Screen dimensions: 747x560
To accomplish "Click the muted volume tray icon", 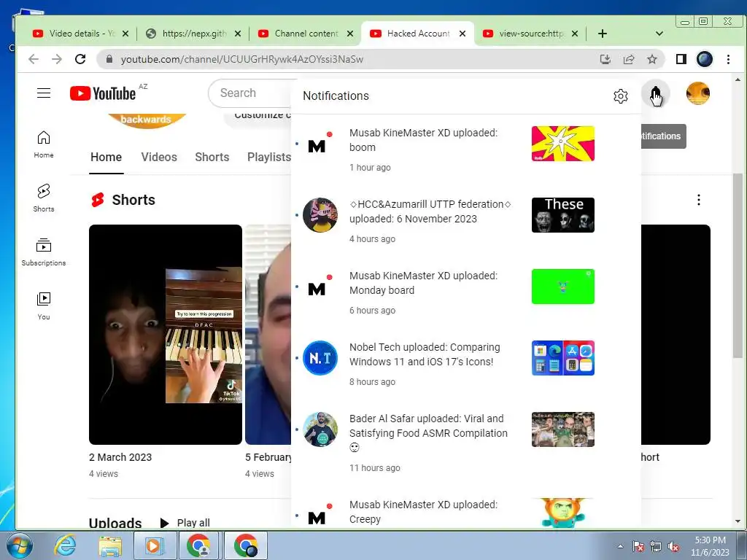I will coord(673,547).
